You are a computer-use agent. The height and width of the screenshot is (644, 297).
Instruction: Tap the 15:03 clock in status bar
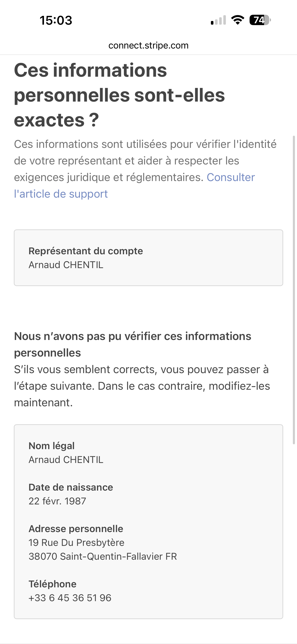(56, 20)
